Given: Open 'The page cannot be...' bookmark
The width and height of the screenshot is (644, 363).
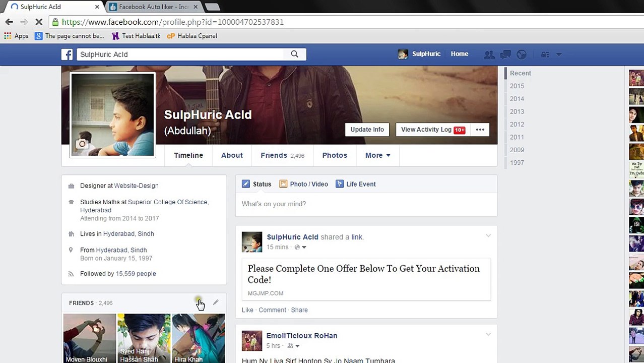Looking at the screenshot, I should point(70,36).
